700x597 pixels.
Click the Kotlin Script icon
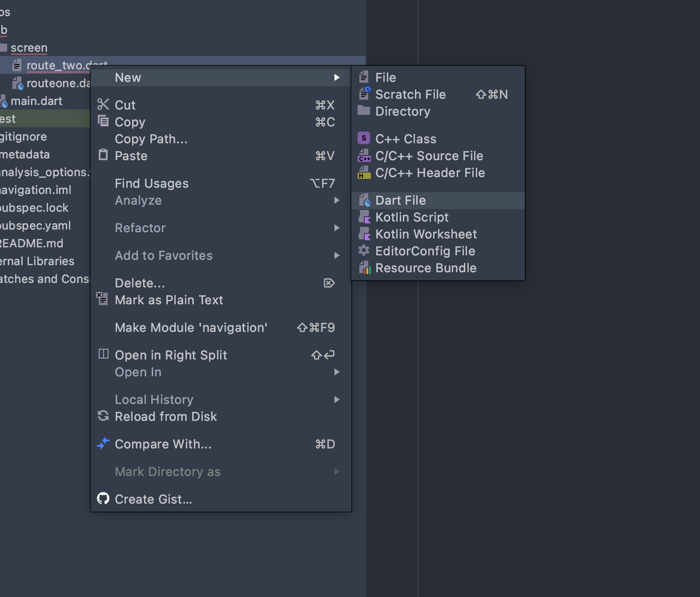tap(364, 218)
